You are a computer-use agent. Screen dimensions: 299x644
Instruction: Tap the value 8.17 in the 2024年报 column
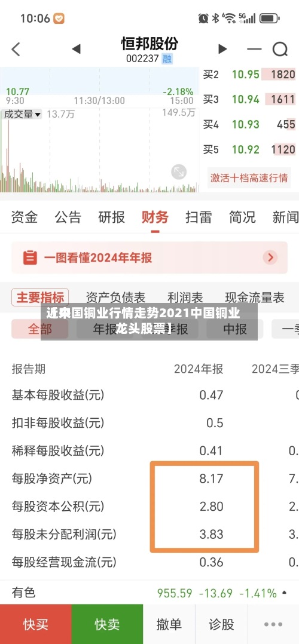click(x=212, y=479)
